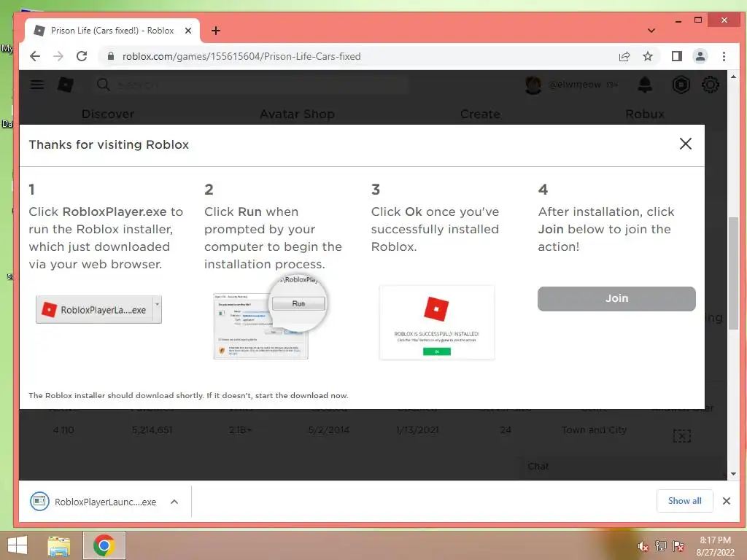Click the Chat bar
This screenshot has width=747, height=560.
pos(622,467)
